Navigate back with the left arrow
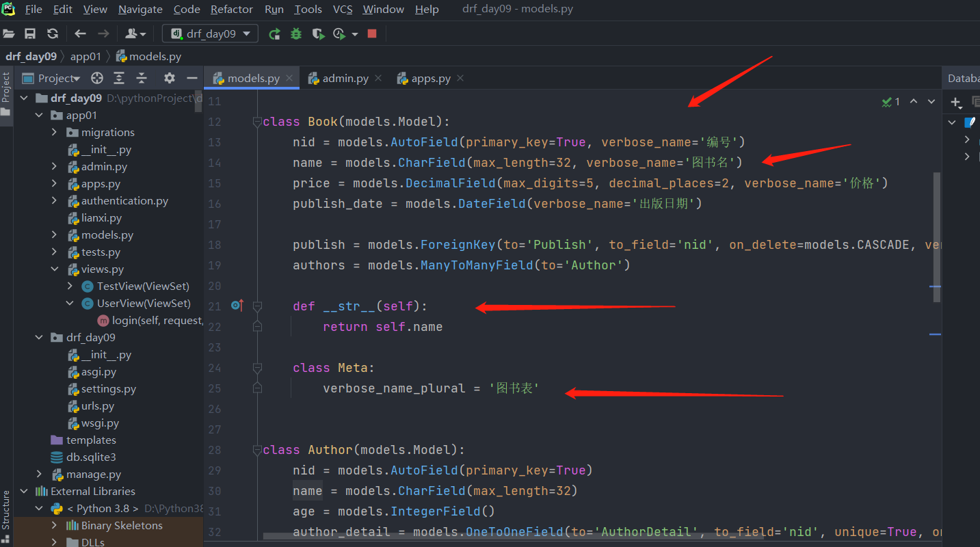The height and width of the screenshot is (547, 980). click(x=80, y=34)
